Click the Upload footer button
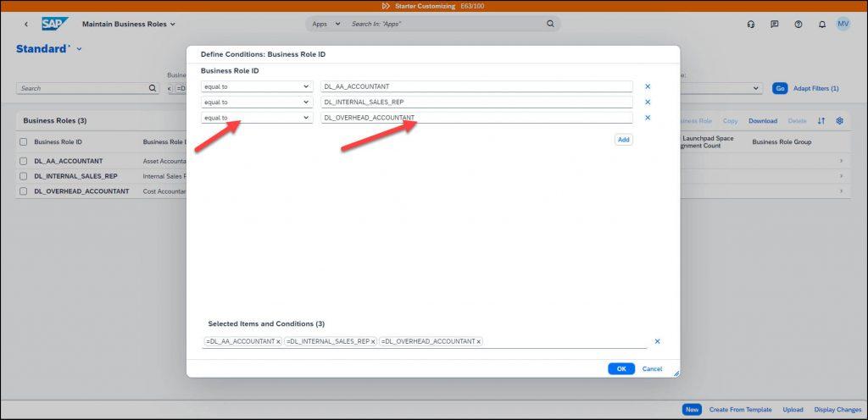 coord(793,410)
